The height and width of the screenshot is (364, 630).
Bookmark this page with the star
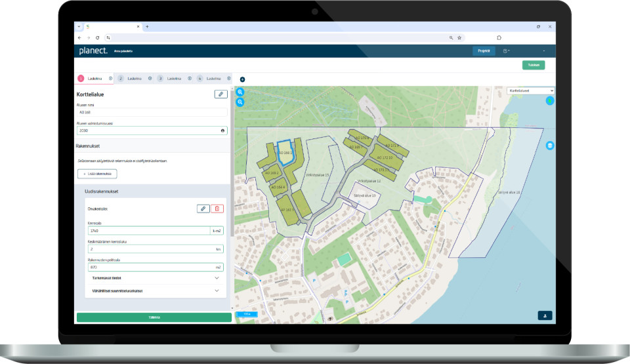pos(459,38)
